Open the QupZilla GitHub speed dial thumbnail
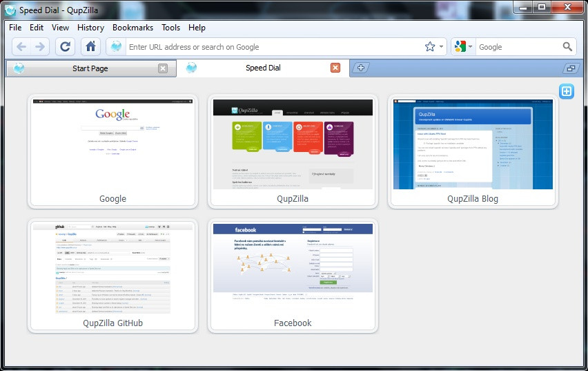This screenshot has width=588, height=371. click(112, 269)
